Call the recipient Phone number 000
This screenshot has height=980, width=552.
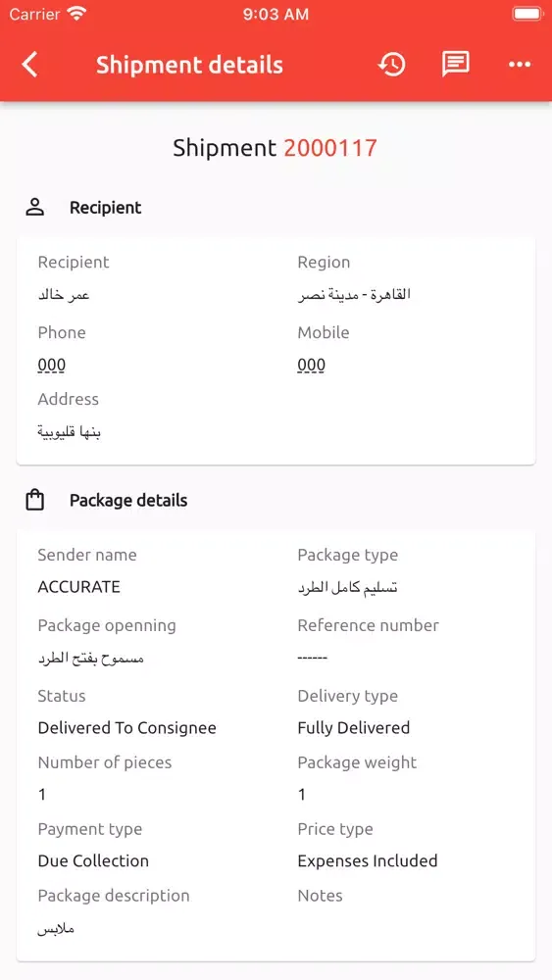pos(51,365)
